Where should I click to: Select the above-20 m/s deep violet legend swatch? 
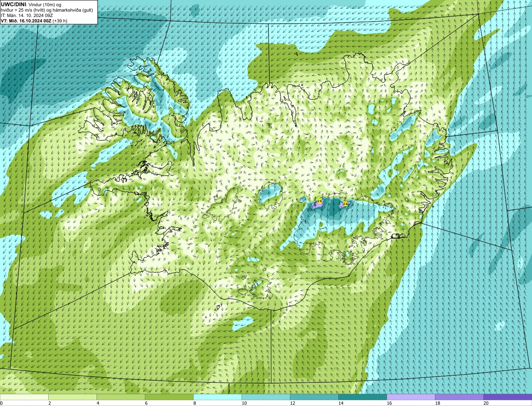point(508,397)
